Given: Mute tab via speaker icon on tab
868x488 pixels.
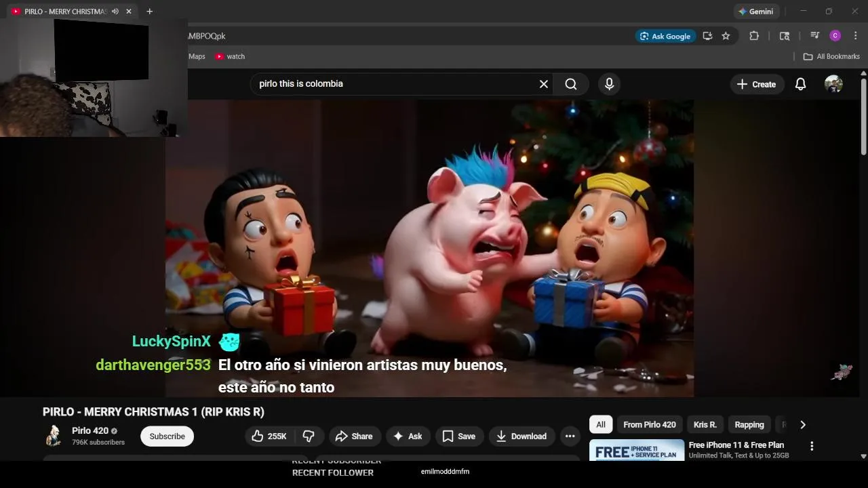Looking at the screenshot, I should tap(115, 12).
